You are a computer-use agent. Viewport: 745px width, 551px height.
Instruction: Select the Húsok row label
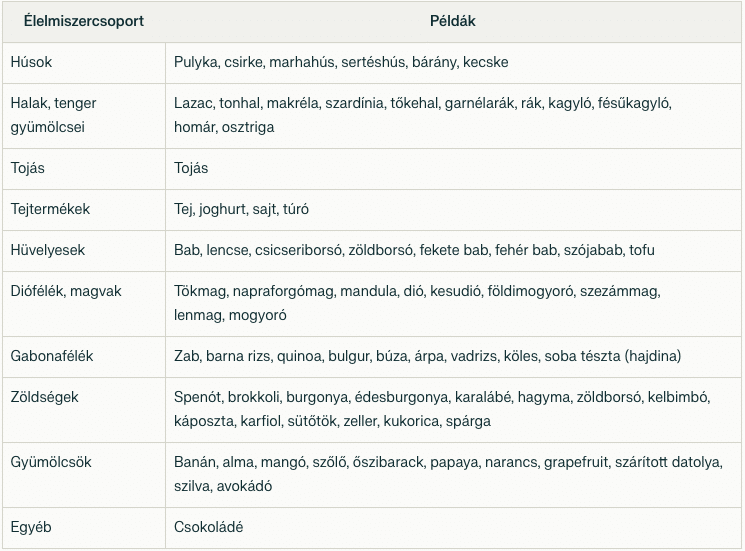point(31,62)
